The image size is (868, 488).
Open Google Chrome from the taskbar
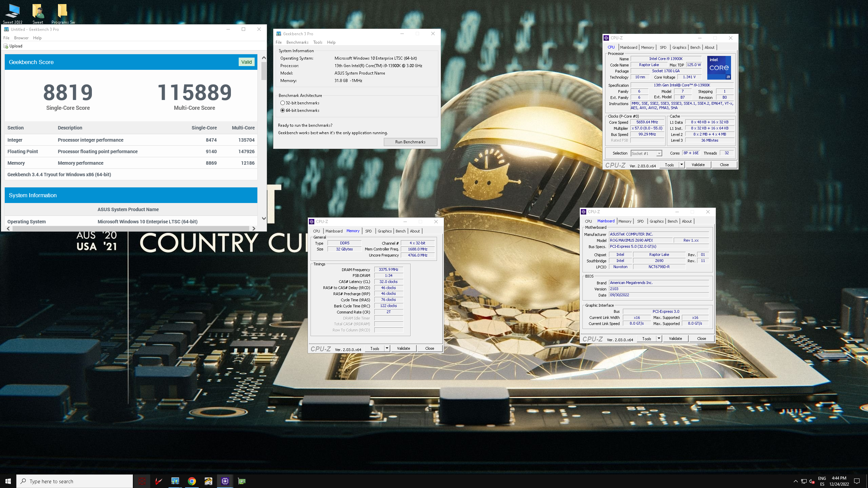[192, 481]
